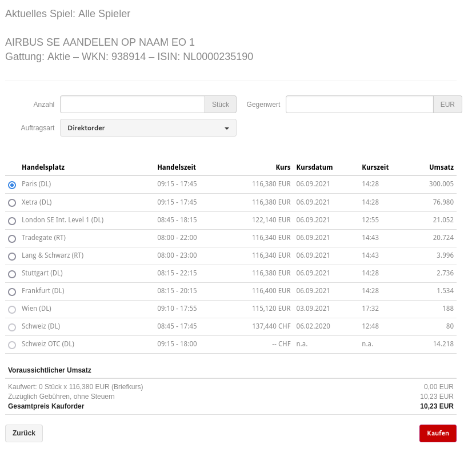This screenshot has height=460, width=476.
Task: Open the Auftragsart Direktorder dropdown
Action: click(148, 128)
